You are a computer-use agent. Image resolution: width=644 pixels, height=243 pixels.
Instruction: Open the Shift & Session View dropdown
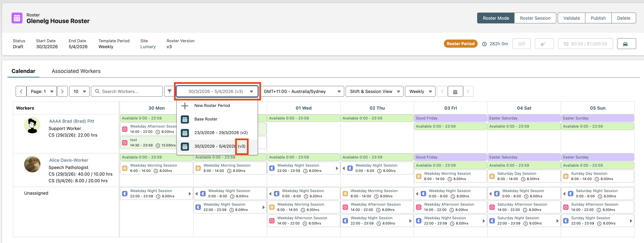[375, 91]
